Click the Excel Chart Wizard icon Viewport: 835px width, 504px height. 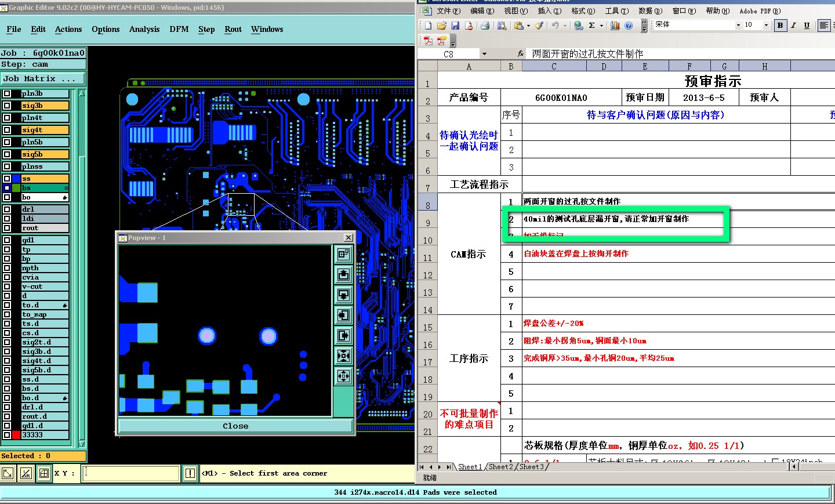615,25
